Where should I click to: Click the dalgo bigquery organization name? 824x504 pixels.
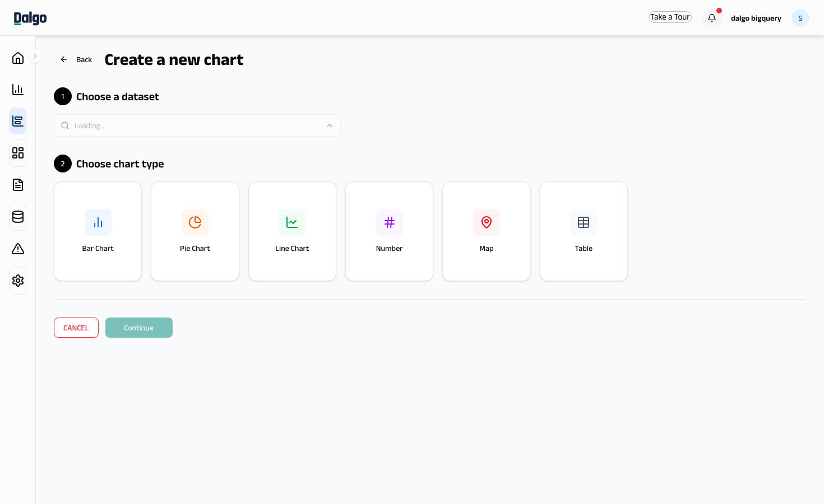pyautogui.click(x=756, y=18)
